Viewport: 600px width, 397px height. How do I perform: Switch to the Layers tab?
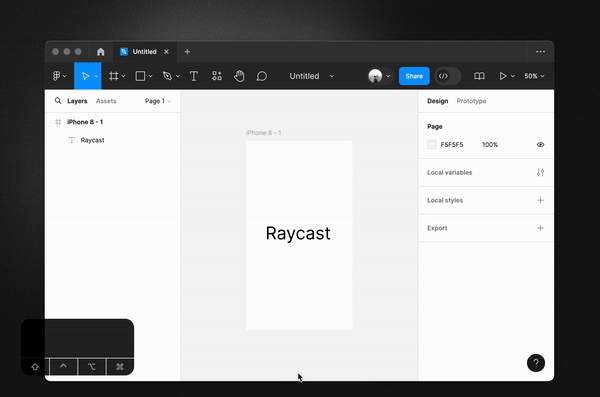(77, 101)
